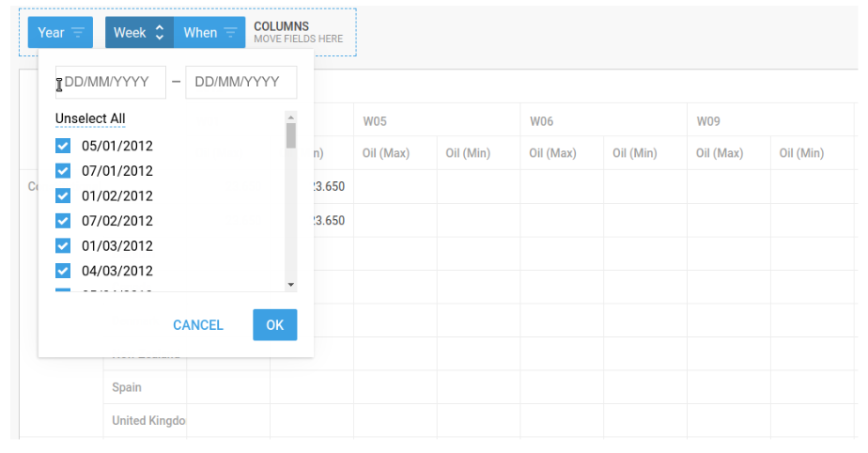868x453 pixels.
Task: Uncheck the 05/01/2012 date checkbox
Action: pyautogui.click(x=63, y=146)
